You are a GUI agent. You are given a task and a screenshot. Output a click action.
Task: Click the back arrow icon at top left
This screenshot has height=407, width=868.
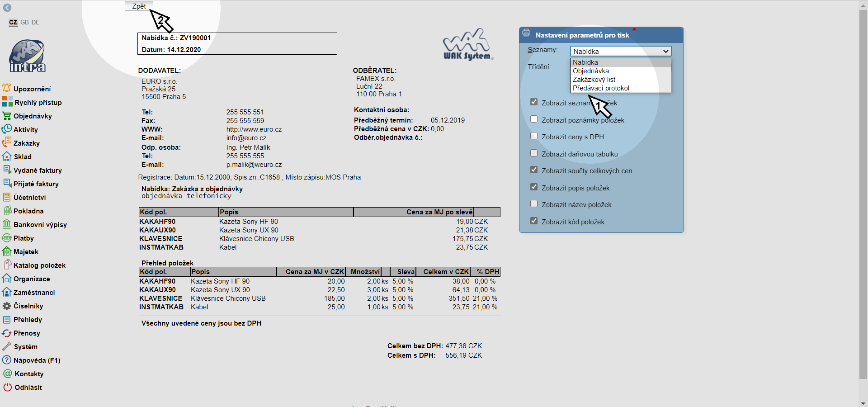point(7,8)
